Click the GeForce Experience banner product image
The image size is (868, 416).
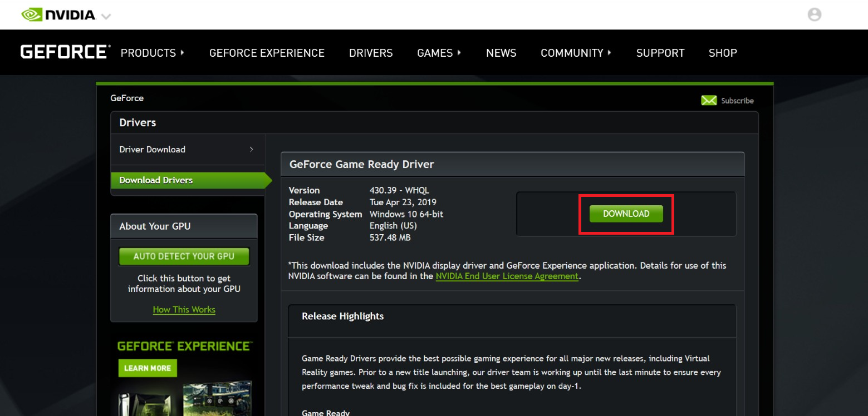[x=185, y=399]
